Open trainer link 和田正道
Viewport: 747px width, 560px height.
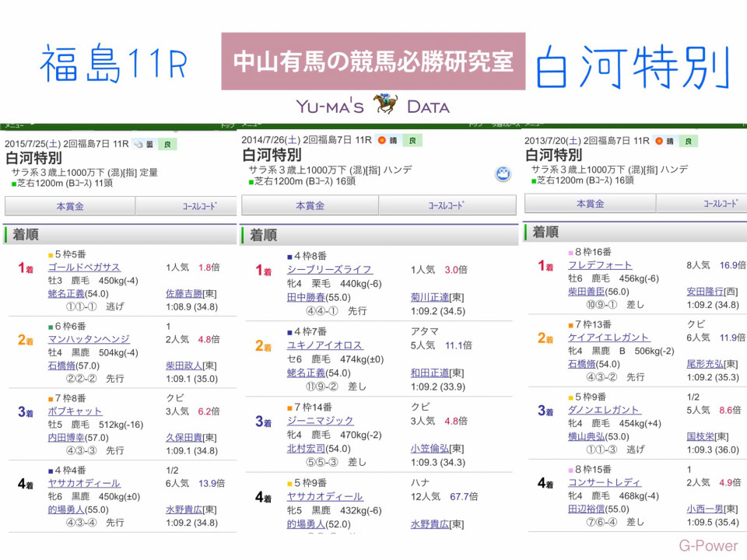tap(430, 373)
